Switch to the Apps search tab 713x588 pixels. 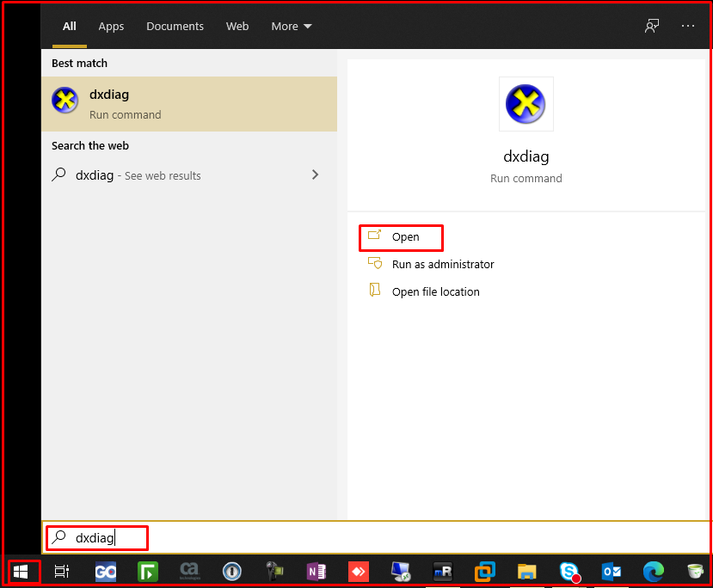click(x=111, y=27)
